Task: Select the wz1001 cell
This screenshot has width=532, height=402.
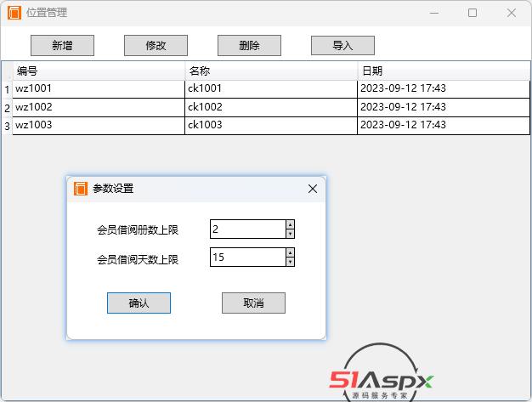Action: click(99, 89)
